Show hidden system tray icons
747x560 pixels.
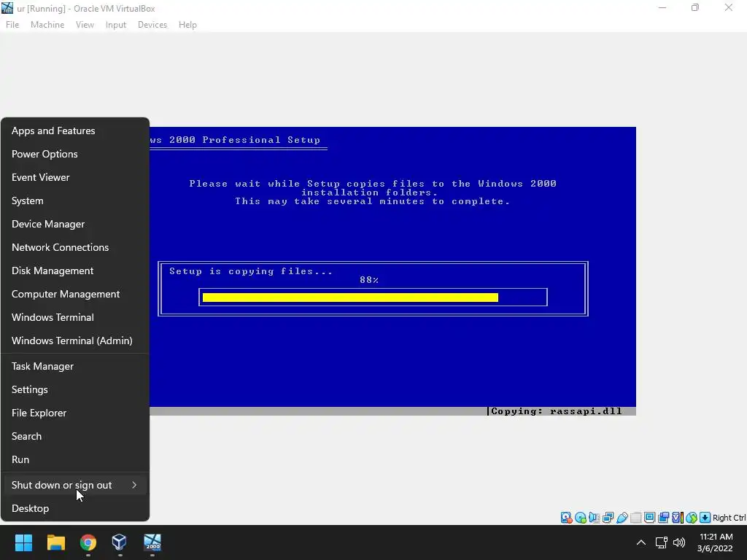[x=641, y=542]
